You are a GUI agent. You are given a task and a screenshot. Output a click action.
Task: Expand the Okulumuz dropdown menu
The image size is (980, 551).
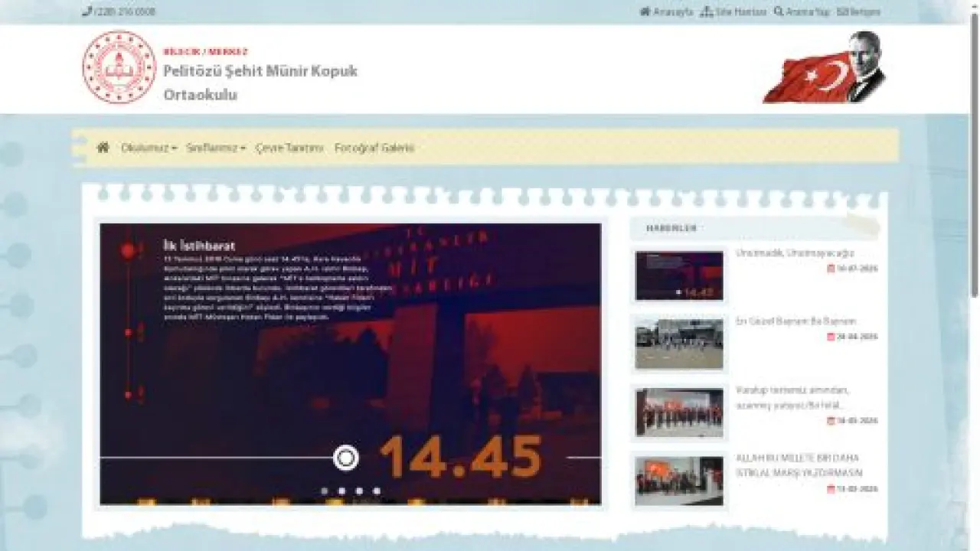coord(149,148)
